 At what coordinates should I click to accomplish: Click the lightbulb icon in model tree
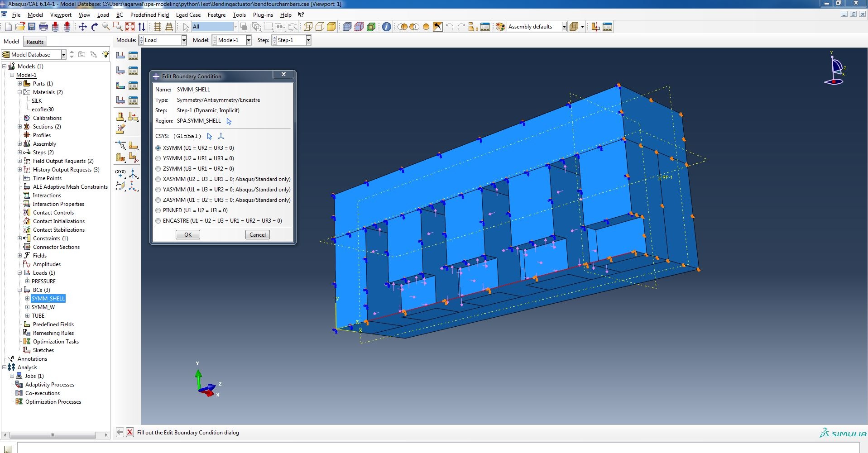106,54
